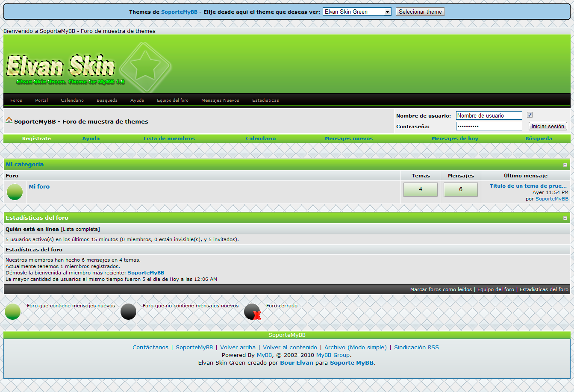Screen dimensions: 574x392
Task: Click the home icon in the breadcrumb
Action: (9, 121)
